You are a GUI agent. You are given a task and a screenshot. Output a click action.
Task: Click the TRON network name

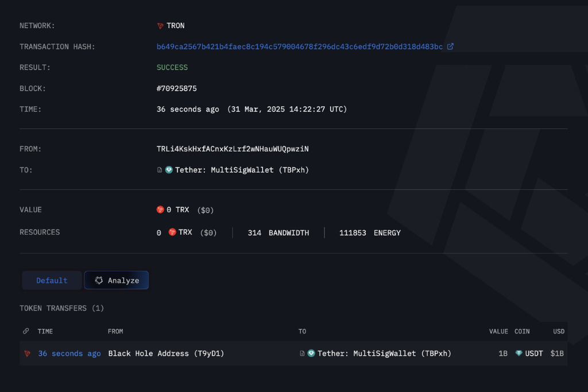tap(176, 25)
